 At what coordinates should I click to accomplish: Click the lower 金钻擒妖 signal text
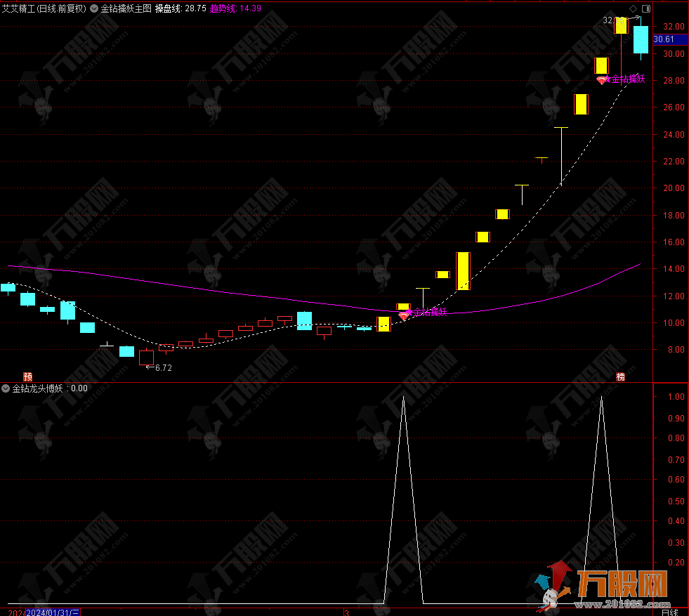pos(430,312)
